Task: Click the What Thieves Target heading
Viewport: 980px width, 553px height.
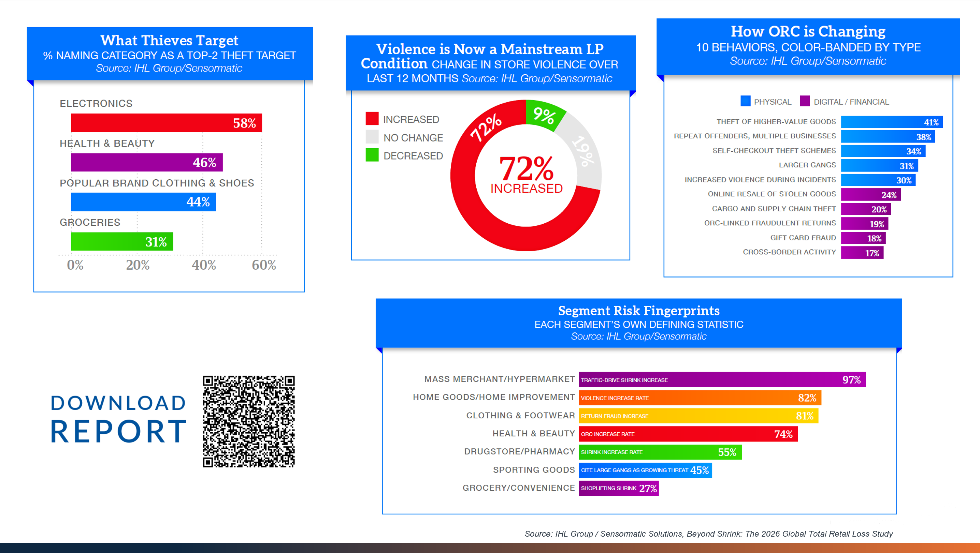Action: (169, 41)
